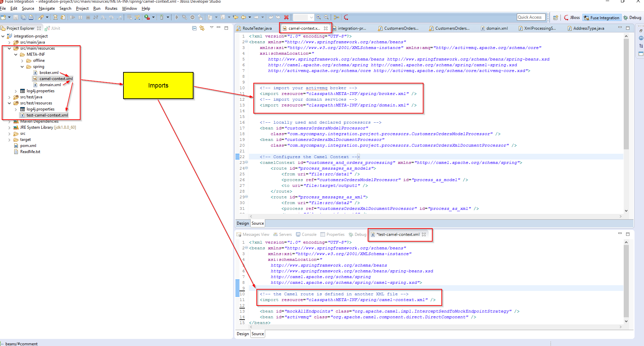Select Source view of test-camel-context editor

(x=258, y=334)
